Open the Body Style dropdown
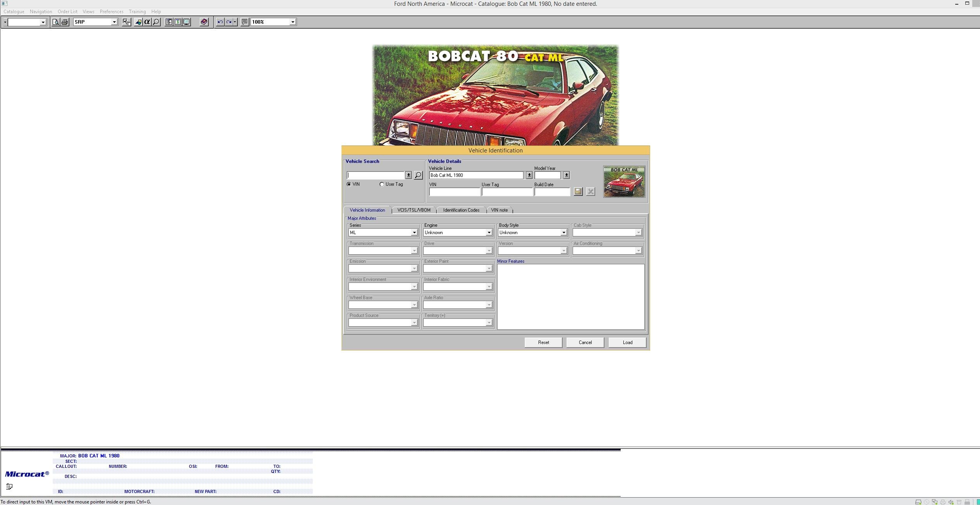This screenshot has width=980, height=505. 564,233
